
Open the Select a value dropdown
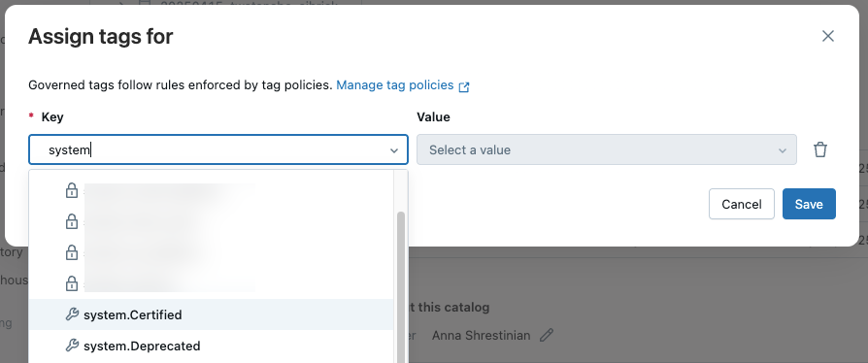tap(606, 149)
